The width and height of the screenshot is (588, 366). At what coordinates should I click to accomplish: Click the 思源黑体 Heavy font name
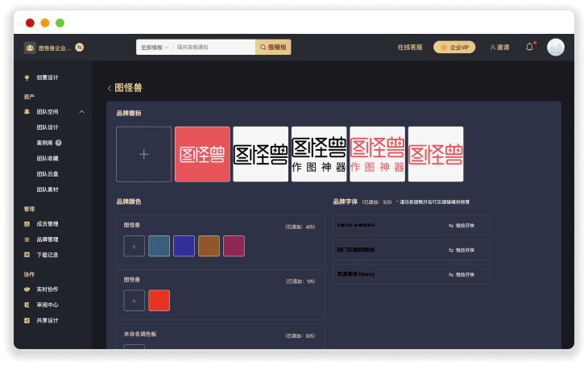pyautogui.click(x=356, y=274)
